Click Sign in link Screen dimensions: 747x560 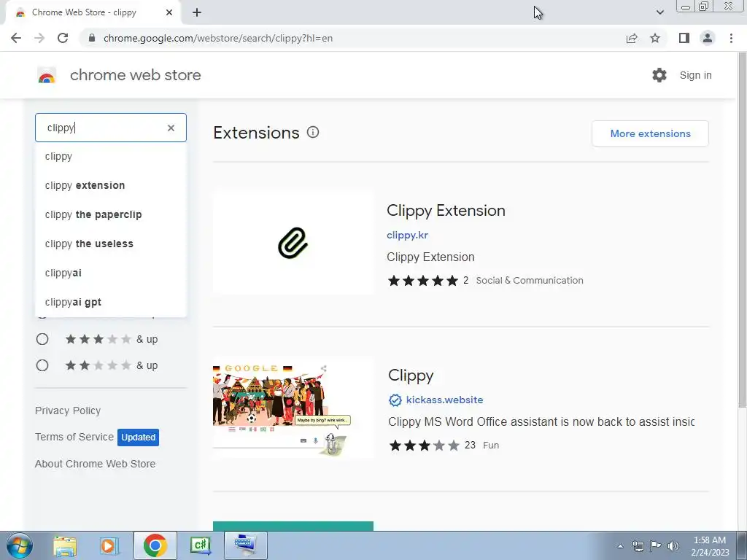tap(695, 75)
